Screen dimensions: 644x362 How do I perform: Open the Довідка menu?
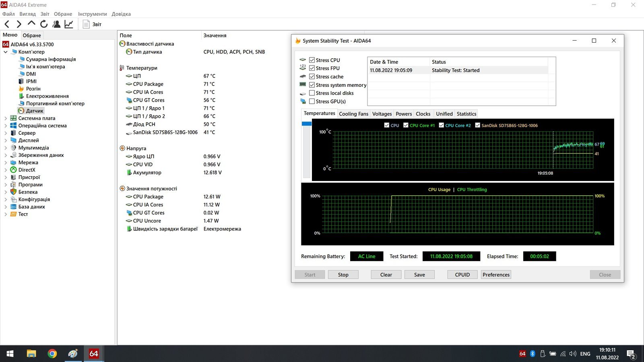[121, 14]
